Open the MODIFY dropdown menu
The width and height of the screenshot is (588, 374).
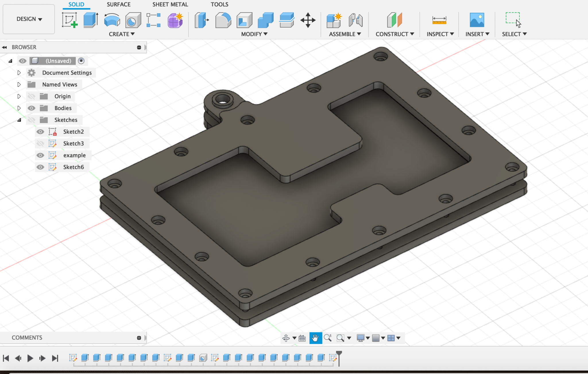254,34
